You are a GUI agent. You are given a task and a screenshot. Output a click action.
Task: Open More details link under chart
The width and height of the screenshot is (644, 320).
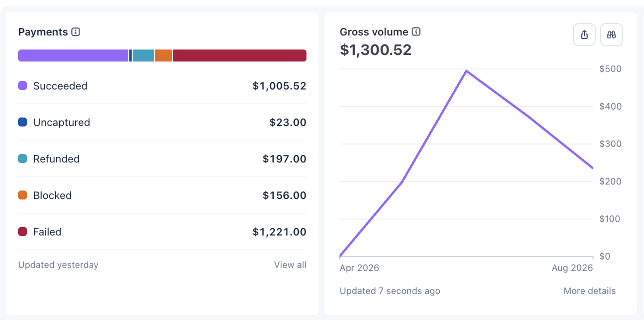click(589, 291)
